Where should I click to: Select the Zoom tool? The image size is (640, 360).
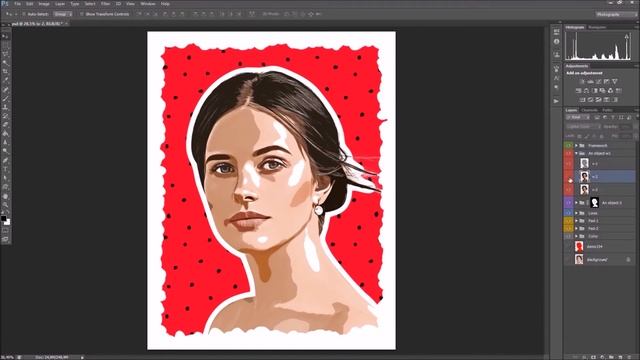[5, 205]
